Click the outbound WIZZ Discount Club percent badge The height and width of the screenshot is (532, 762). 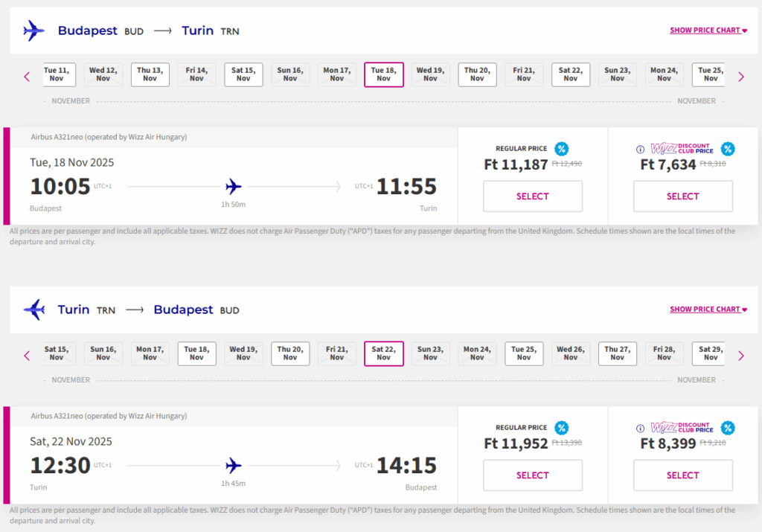click(x=728, y=149)
